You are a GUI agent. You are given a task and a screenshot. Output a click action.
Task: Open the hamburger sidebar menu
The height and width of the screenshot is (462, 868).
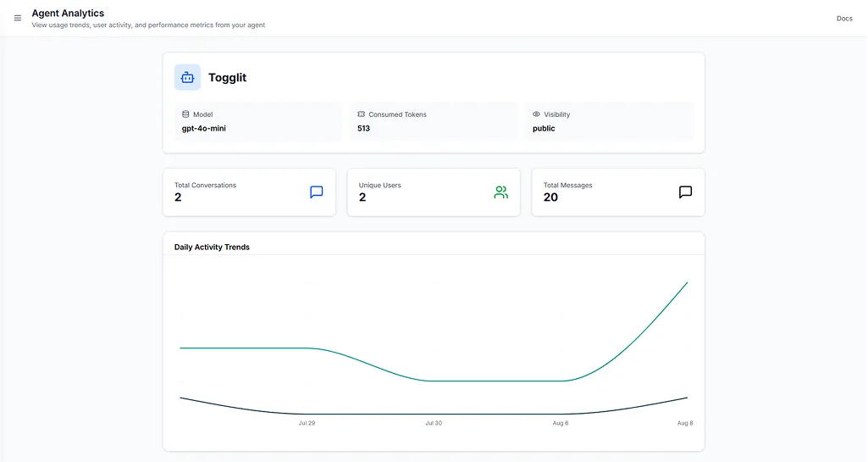tap(18, 18)
